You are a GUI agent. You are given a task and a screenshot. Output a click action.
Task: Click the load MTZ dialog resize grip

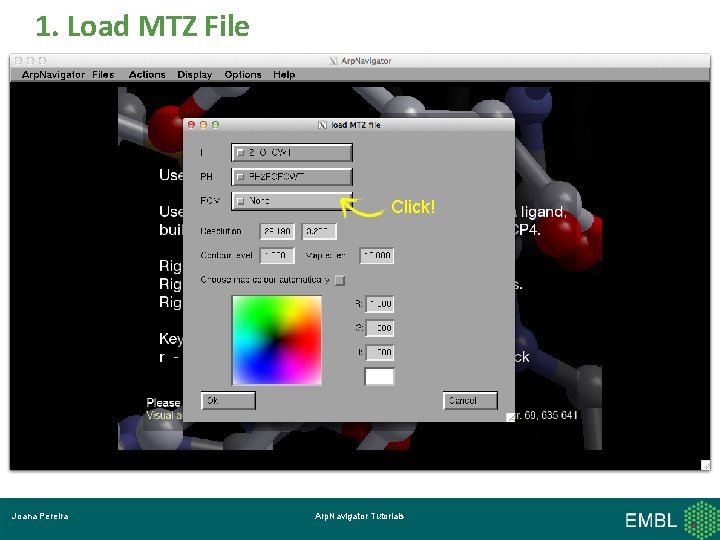pos(510,417)
